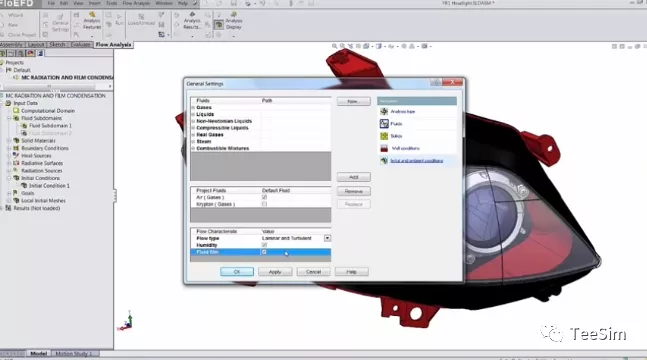
Task: Select the Fluids navigator icon
Action: pos(384,123)
